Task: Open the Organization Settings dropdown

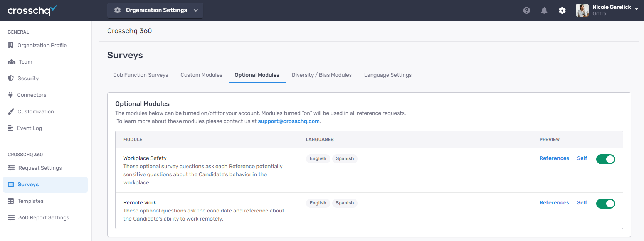Action: (x=155, y=10)
